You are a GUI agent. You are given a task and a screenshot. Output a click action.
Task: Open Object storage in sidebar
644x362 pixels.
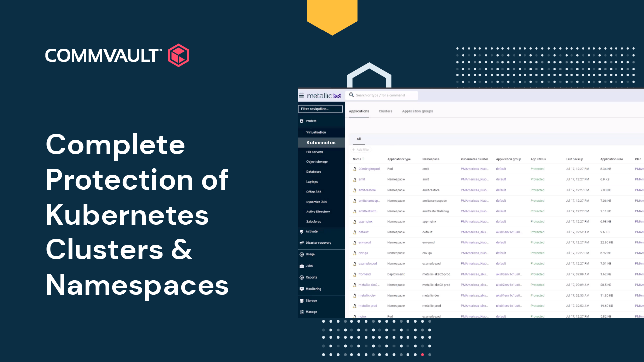click(x=317, y=162)
